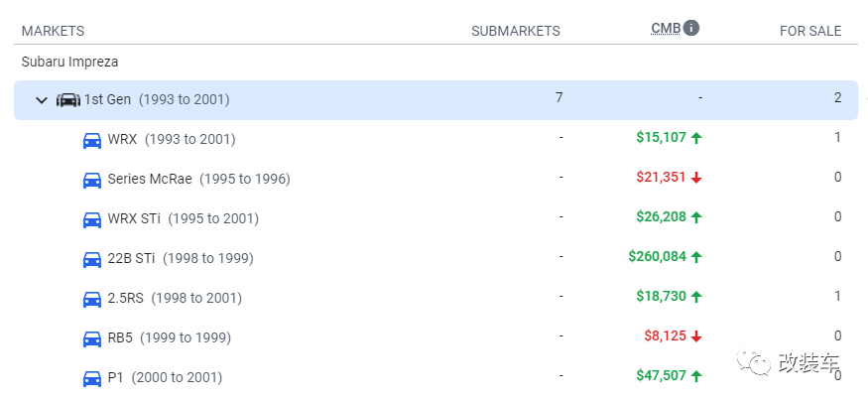Click the blue car icon beside WRX
Viewport: 868px width, 401px height.
pos(92,140)
